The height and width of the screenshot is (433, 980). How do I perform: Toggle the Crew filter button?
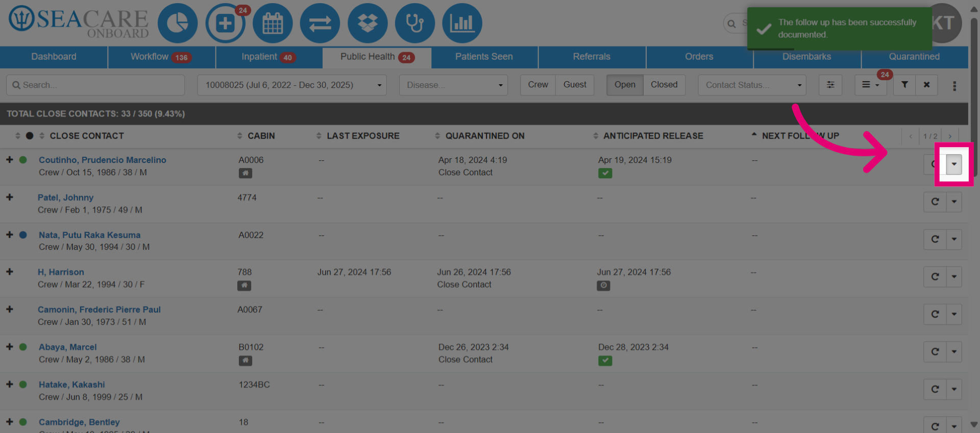point(538,85)
